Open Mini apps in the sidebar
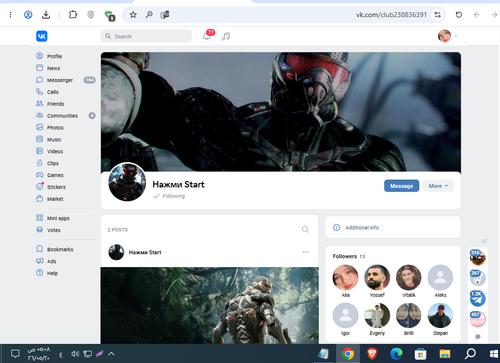The image size is (500, 363). point(58,218)
